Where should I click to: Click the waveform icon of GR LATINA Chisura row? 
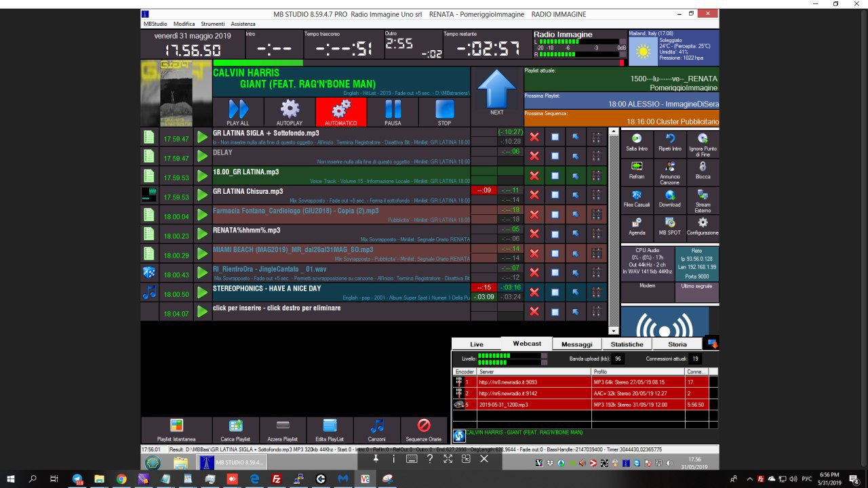[x=149, y=195]
